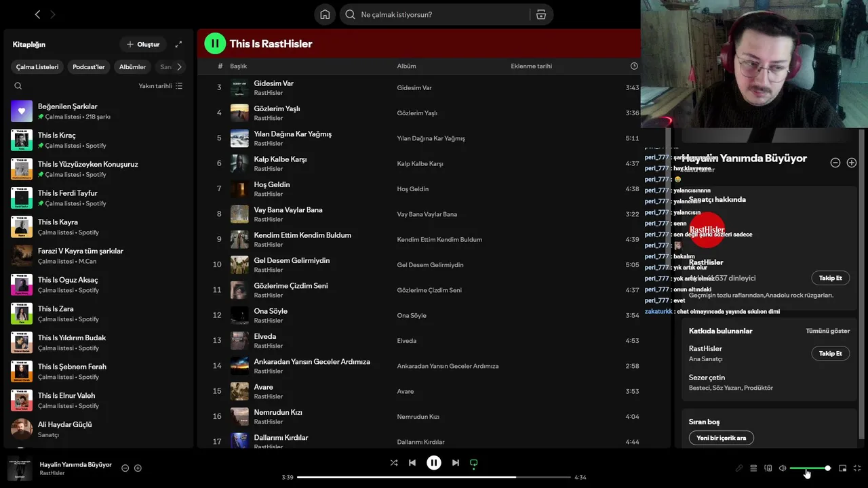Sort by duration clock icon
The width and height of the screenshot is (868, 488).
pyautogui.click(x=634, y=66)
